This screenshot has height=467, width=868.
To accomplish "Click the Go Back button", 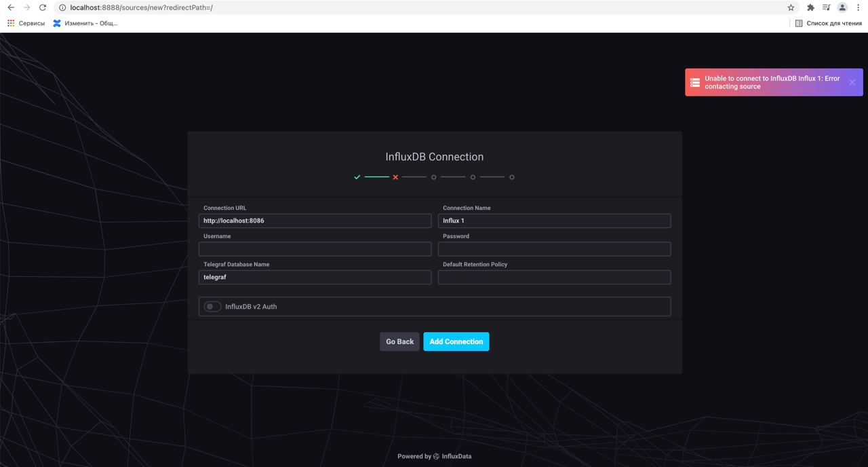I will pyautogui.click(x=399, y=341).
